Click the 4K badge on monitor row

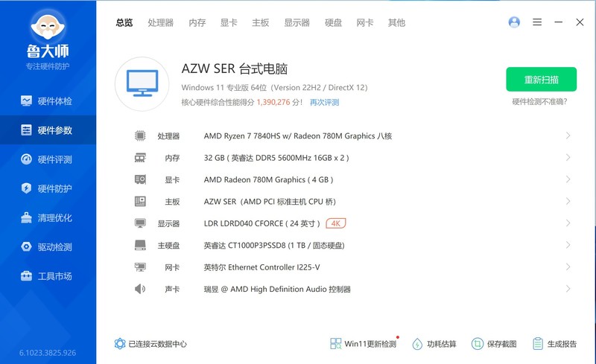[336, 223]
